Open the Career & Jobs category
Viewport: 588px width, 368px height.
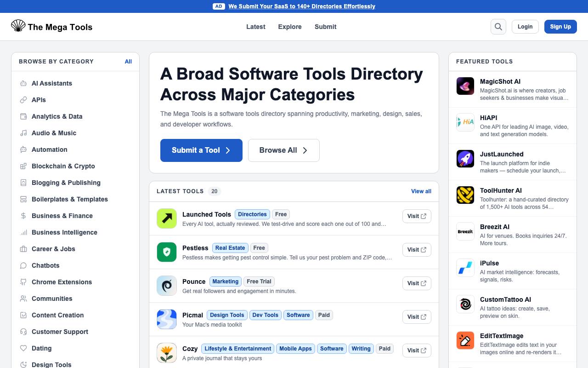[75, 249]
